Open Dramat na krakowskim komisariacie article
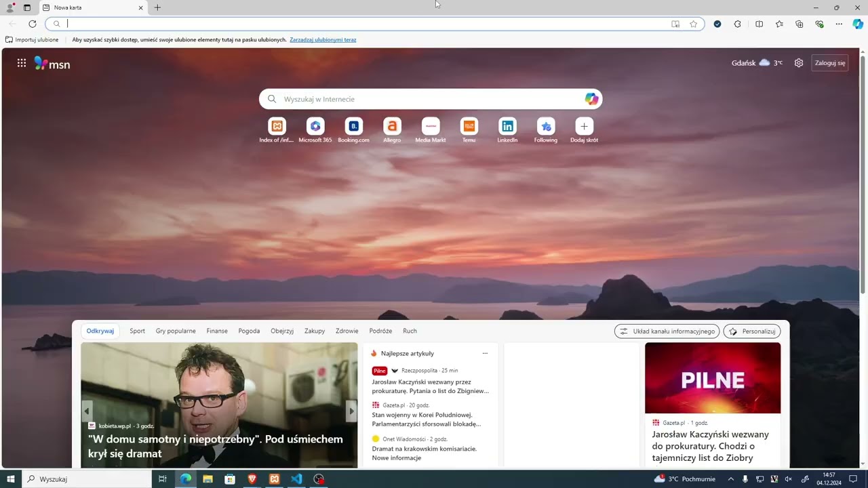 [x=424, y=453]
